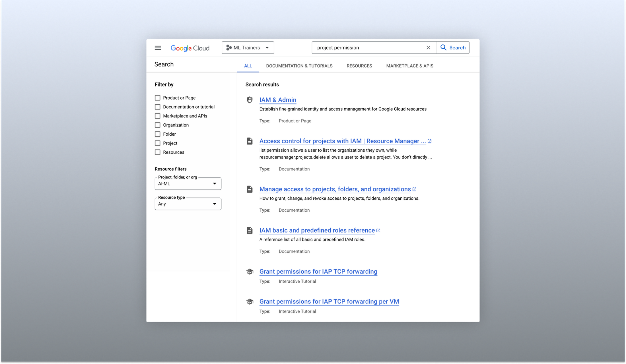Screen dimensions: 626x364
Task: Open the Resource type dropdown
Action: click(x=188, y=204)
